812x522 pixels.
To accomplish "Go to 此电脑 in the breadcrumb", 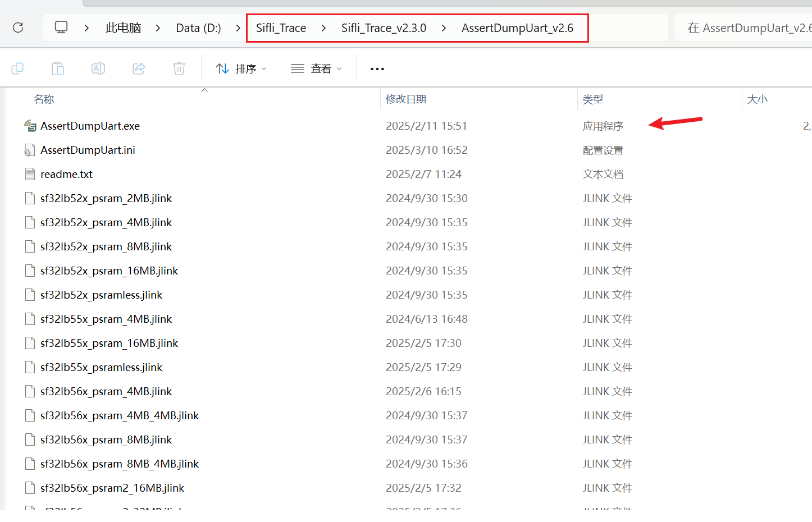I will tap(123, 28).
